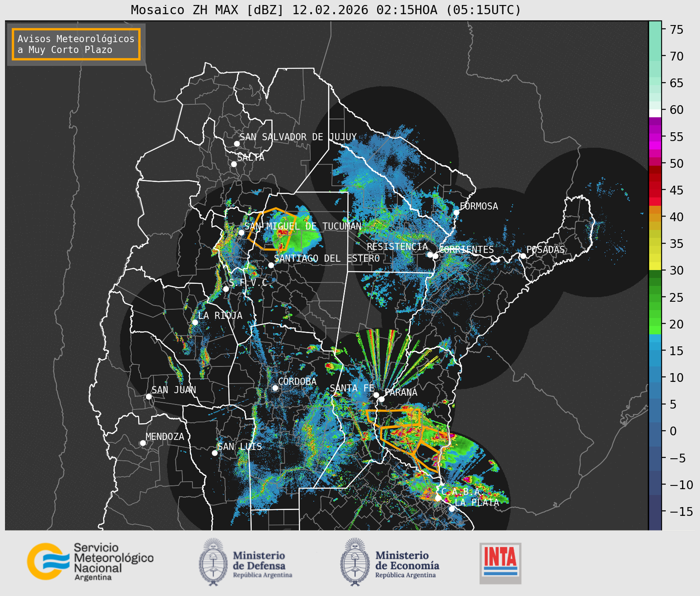The width and height of the screenshot is (700, 596).
Task: Click the Santa Fe city marker dot
Action: [376, 395]
